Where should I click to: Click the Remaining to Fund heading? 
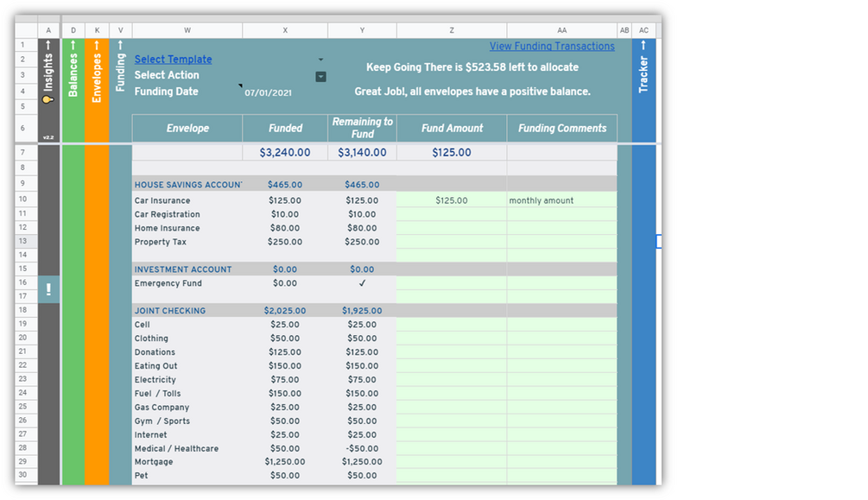[x=362, y=128]
